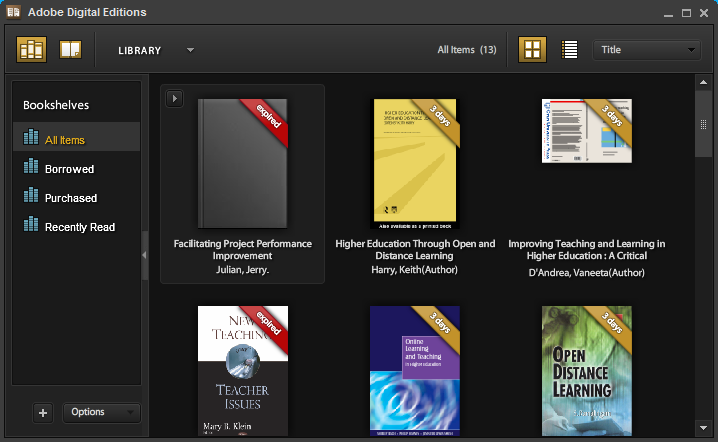The width and height of the screenshot is (718, 442).
Task: Expand the Library dropdown arrow
Action: (190, 50)
